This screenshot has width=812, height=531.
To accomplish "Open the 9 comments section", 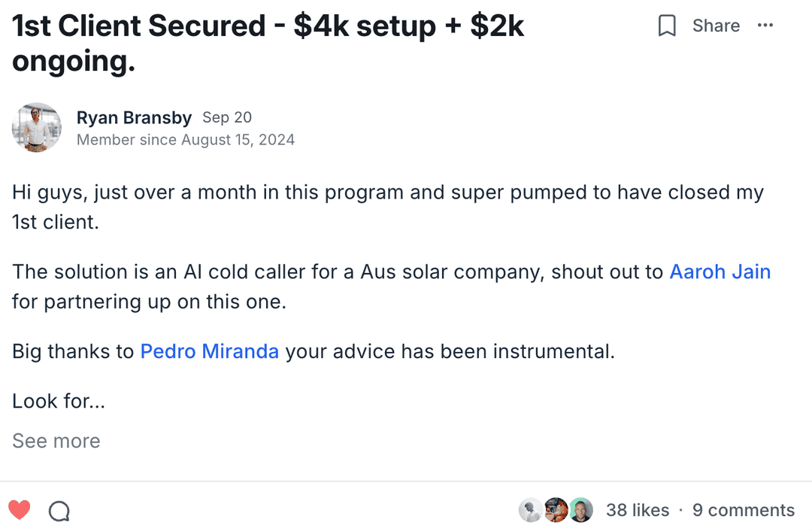I will (743, 511).
